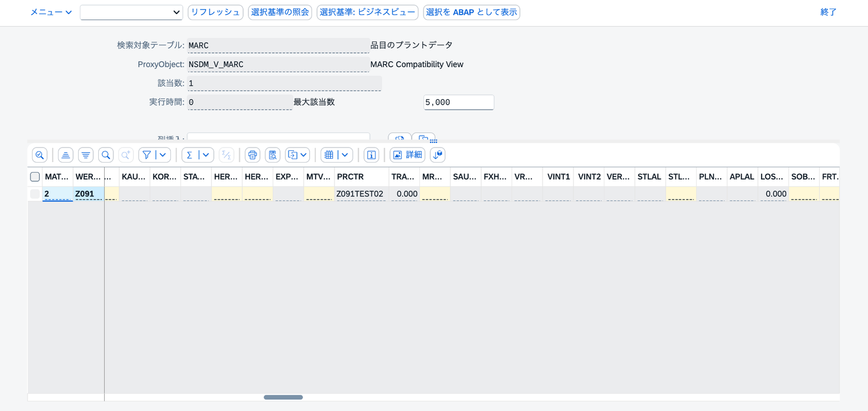
Task: Show the information icon in the toolbar
Action: [372, 155]
